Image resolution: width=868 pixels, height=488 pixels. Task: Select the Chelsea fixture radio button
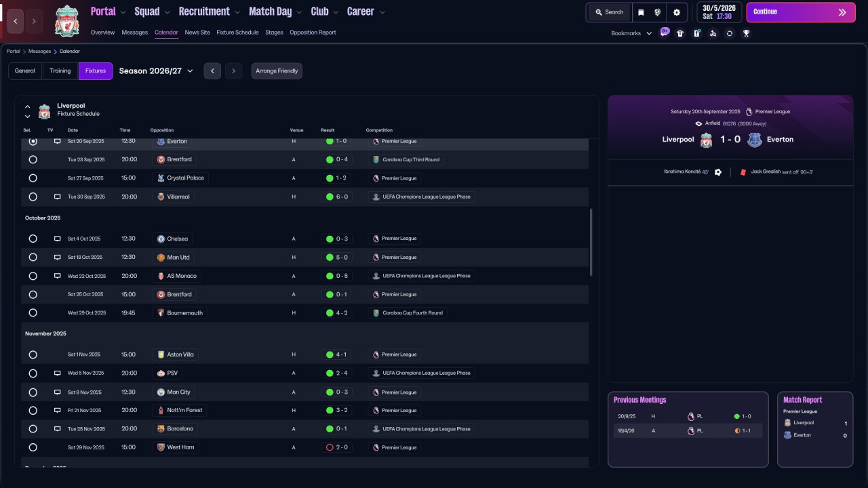tap(33, 239)
